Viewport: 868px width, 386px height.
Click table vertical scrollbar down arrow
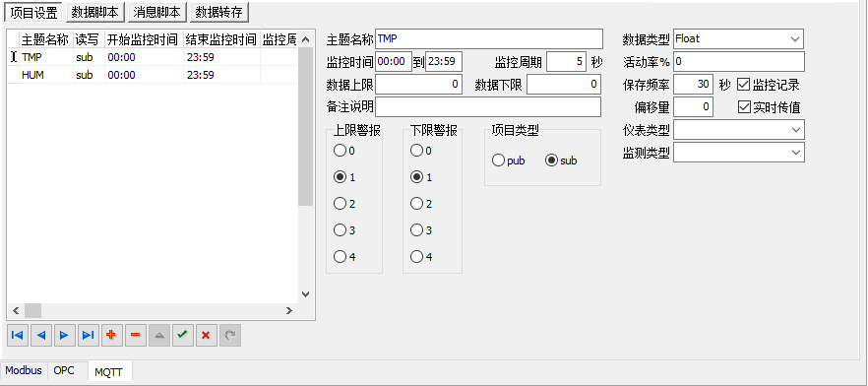click(305, 294)
